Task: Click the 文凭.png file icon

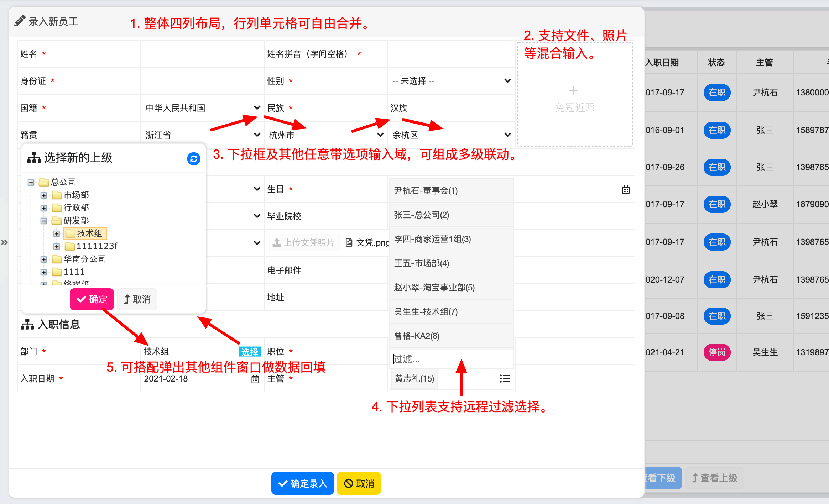Action: click(x=349, y=243)
